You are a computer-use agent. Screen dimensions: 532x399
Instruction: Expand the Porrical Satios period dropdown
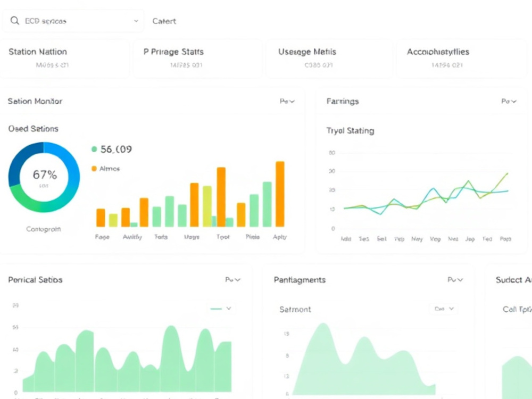click(x=233, y=280)
